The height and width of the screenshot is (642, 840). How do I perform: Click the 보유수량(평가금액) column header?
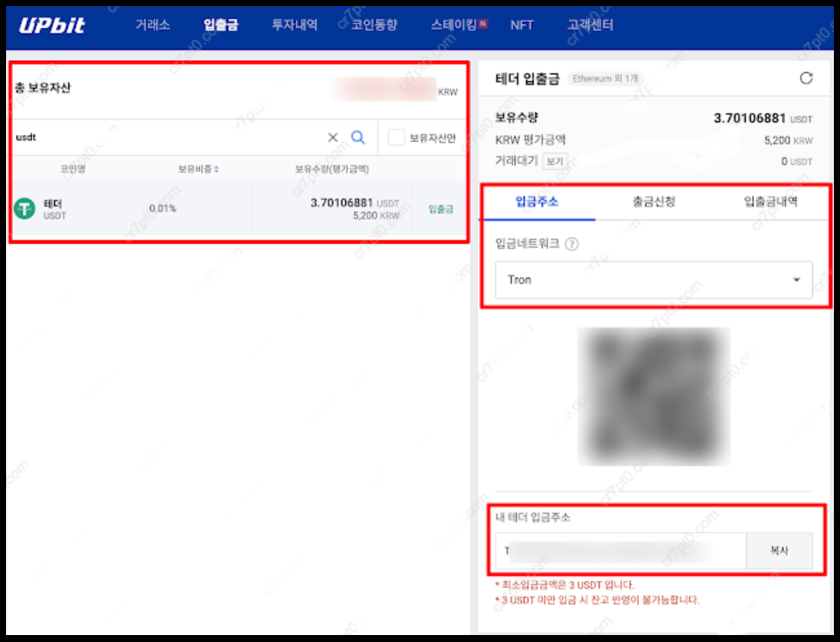pyautogui.click(x=332, y=169)
